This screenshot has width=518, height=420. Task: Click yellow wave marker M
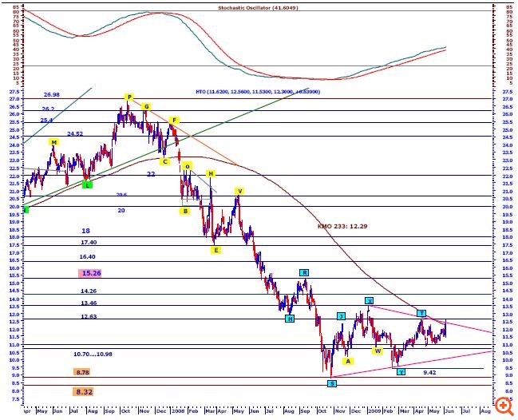pos(54,142)
